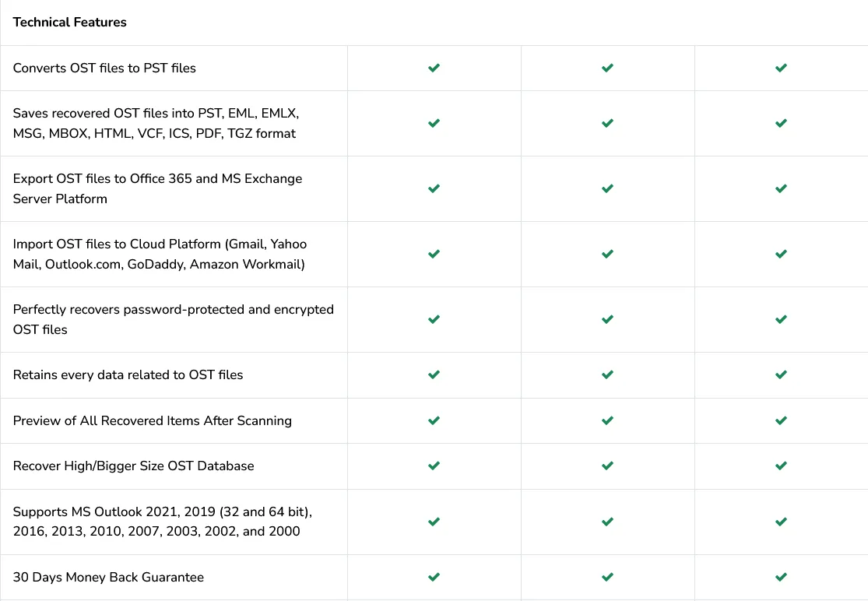Click 'Import OST files to Cloud Platform' text
This screenshot has height=601, width=868.
coord(159,254)
